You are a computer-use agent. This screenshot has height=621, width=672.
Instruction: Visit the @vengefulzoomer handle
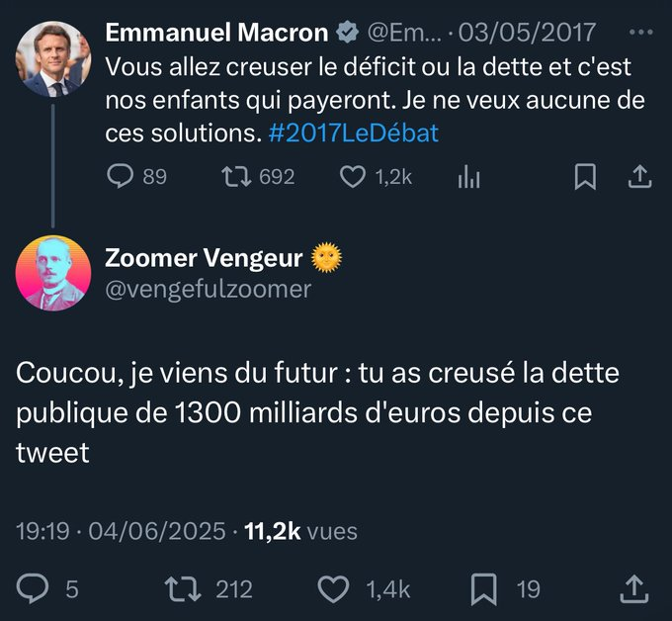pos(208,290)
